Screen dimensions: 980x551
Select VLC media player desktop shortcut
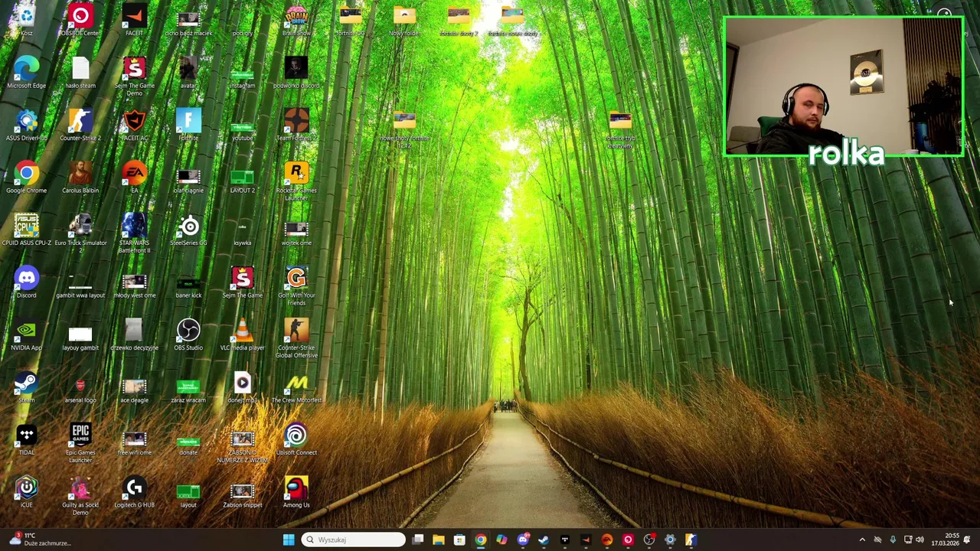point(242,335)
